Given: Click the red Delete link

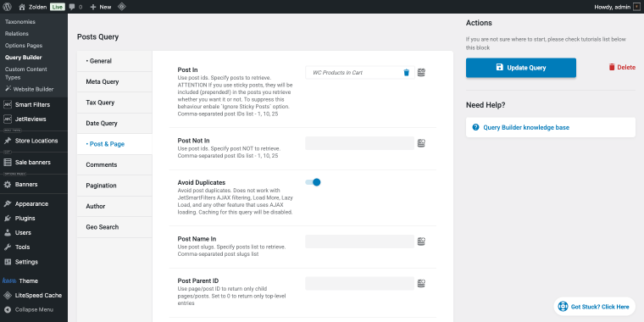Looking at the screenshot, I should [622, 67].
